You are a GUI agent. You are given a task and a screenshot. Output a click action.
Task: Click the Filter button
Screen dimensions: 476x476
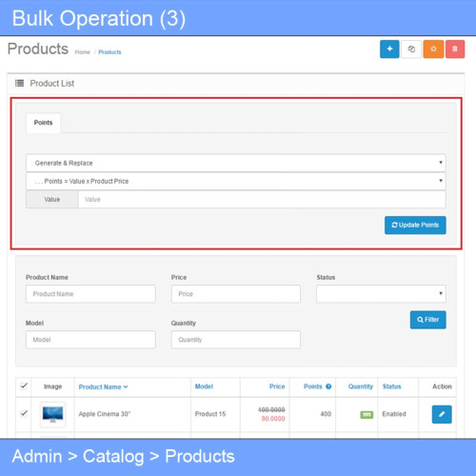pos(427,320)
